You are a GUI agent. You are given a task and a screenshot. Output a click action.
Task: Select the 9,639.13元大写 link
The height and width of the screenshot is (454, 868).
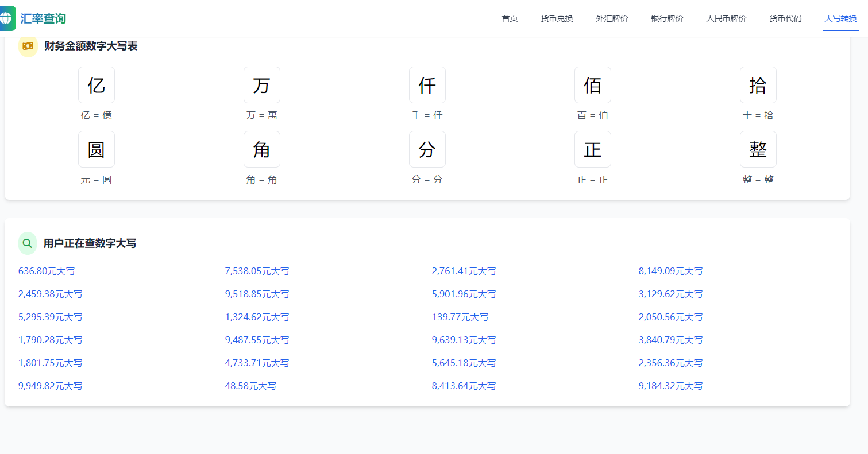464,340
